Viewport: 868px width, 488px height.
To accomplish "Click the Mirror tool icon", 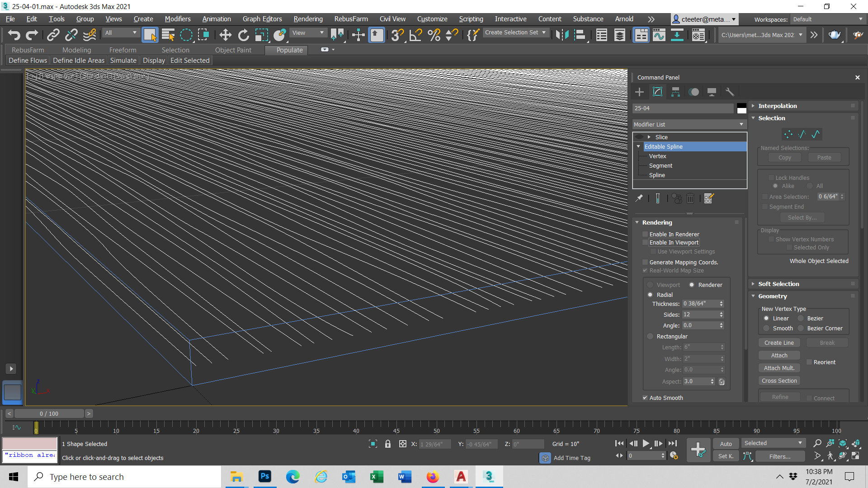I will tap(562, 35).
